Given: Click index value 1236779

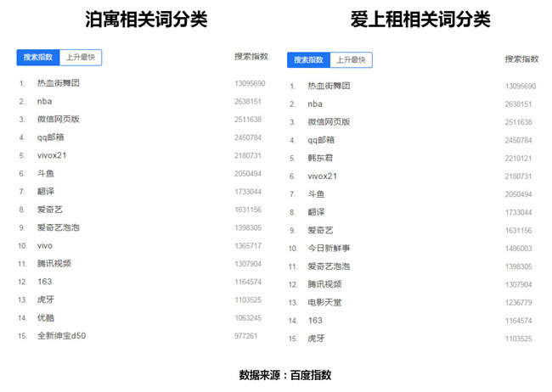Looking at the screenshot, I should click(x=518, y=303).
